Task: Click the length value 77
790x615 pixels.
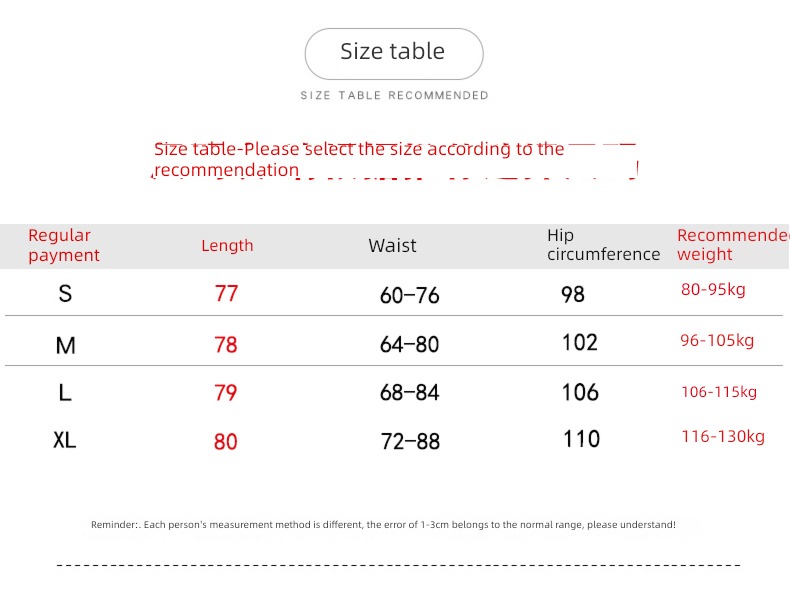Action: (x=226, y=294)
